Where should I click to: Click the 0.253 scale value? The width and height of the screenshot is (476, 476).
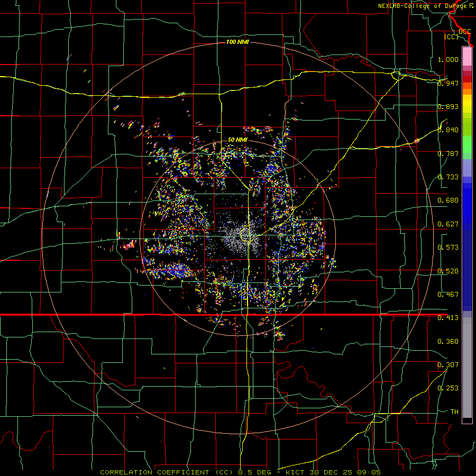(x=448, y=388)
